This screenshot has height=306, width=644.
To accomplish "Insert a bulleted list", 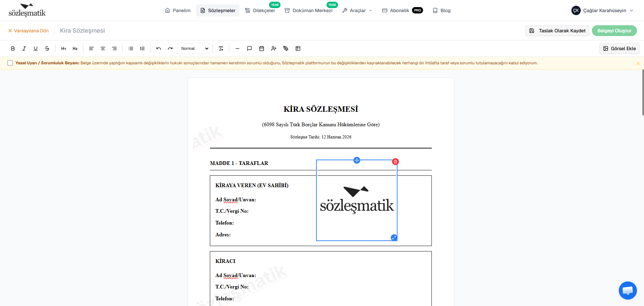I will pyautogui.click(x=131, y=48).
